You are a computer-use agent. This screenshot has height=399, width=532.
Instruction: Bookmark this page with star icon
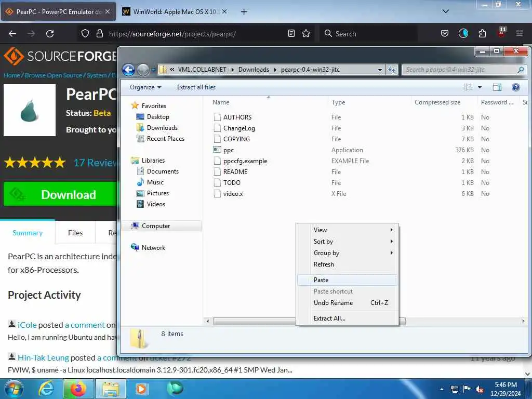click(306, 33)
